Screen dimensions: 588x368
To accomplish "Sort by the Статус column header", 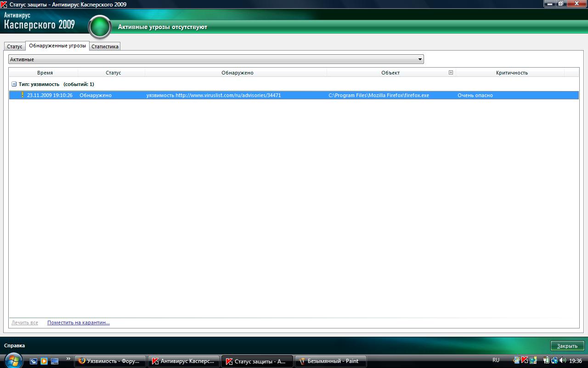I will [x=113, y=73].
